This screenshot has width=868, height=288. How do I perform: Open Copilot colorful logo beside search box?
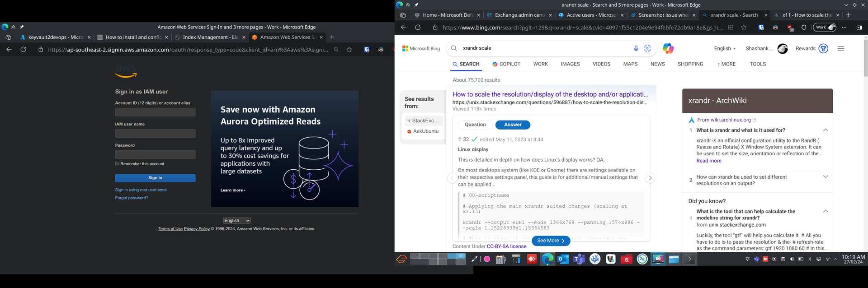668,48
